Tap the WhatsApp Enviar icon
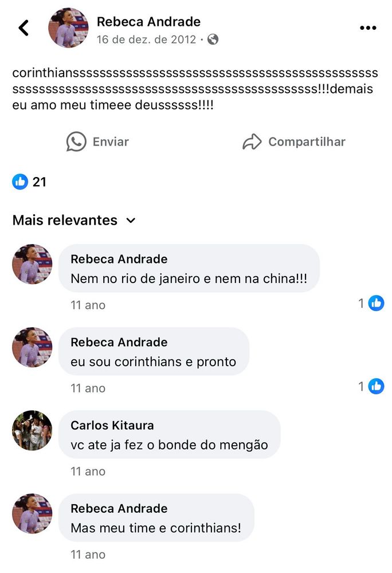The image size is (392, 573). (76, 142)
